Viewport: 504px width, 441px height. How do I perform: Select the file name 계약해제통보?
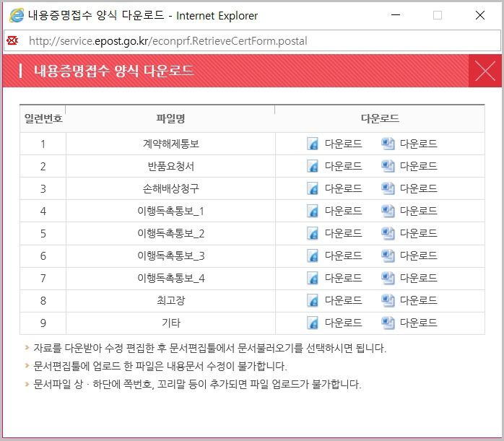point(171,144)
